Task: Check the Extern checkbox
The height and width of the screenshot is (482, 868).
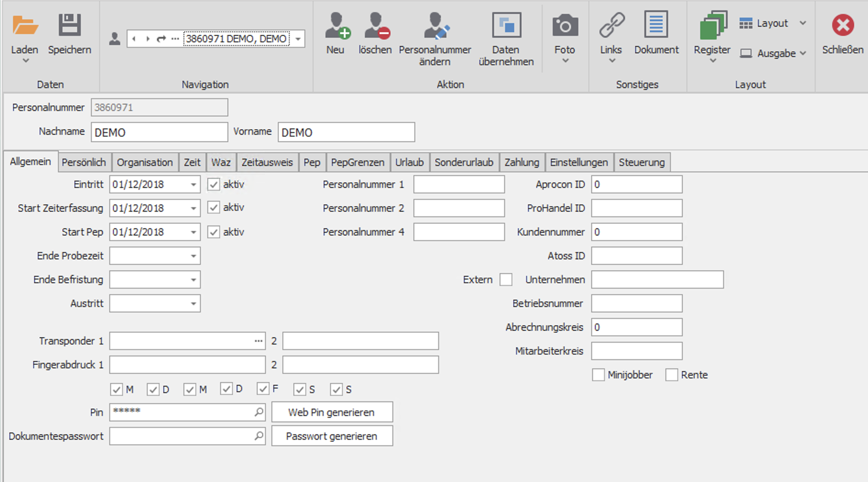Action: tap(506, 279)
